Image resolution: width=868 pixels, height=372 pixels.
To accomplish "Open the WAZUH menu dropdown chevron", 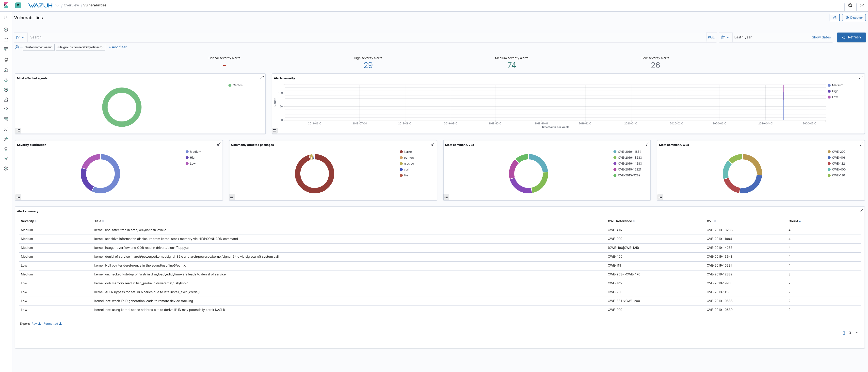I will click(x=57, y=5).
